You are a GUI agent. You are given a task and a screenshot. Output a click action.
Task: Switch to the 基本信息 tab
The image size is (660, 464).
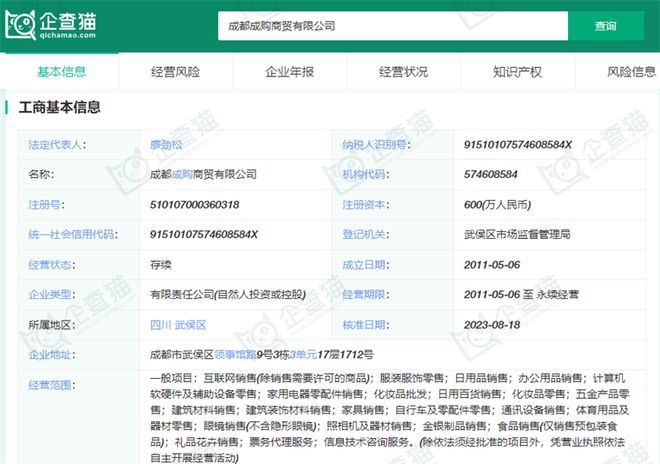pos(61,72)
